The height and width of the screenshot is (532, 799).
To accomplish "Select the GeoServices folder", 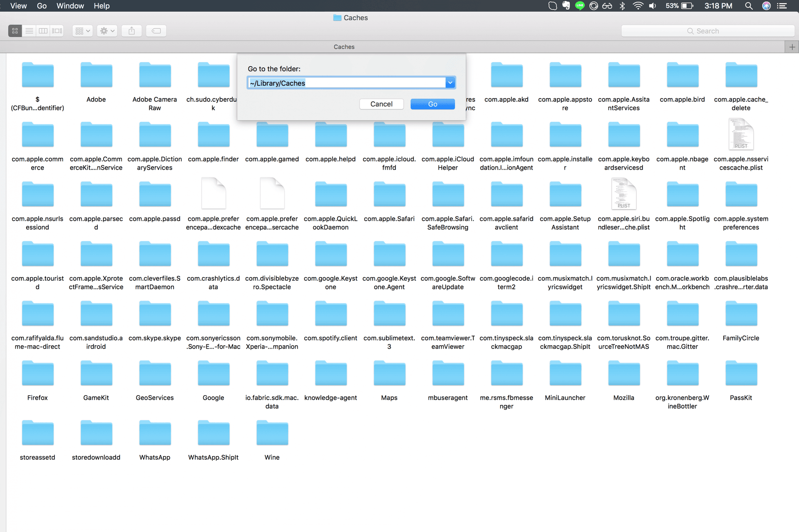I will (155, 373).
